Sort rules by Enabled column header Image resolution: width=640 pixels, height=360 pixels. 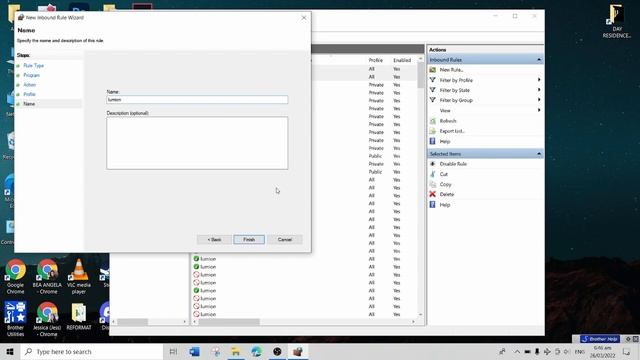[x=402, y=60]
